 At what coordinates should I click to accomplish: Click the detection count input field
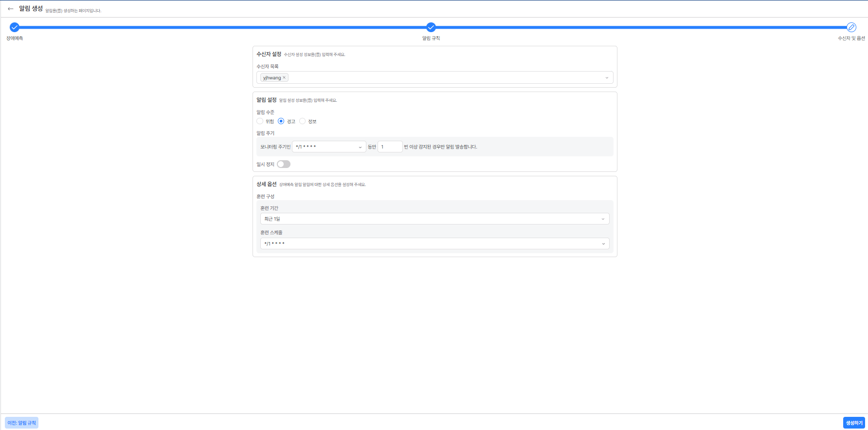(390, 147)
